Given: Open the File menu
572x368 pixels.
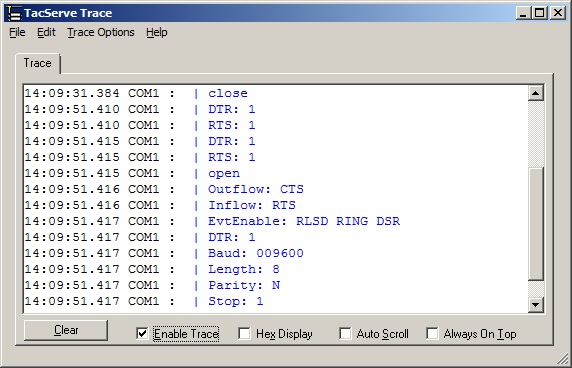Looking at the screenshot, I should [17, 32].
